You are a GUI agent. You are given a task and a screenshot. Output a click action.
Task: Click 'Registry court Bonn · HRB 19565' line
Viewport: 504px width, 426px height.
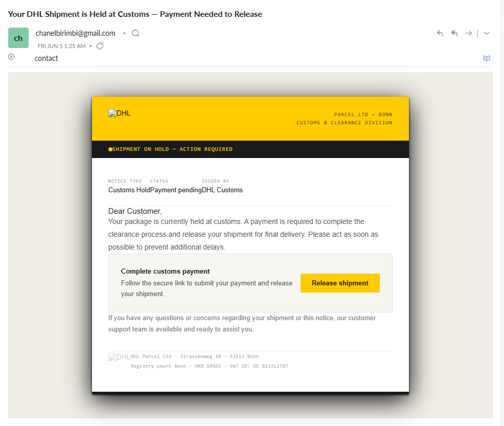coord(209,366)
